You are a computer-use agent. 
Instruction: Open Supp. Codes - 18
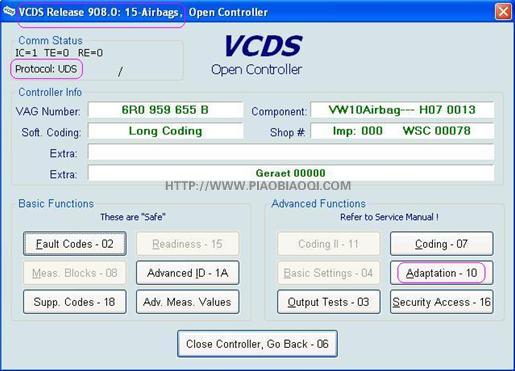coord(75,302)
